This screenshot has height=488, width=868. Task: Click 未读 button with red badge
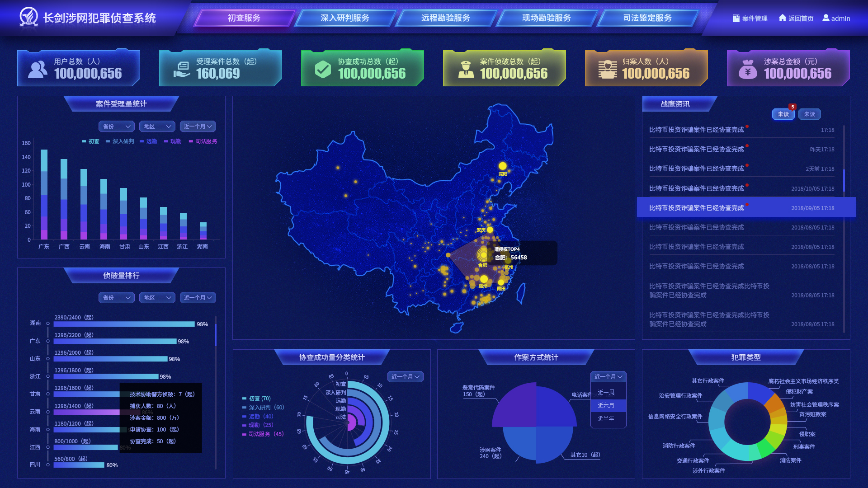(x=783, y=114)
